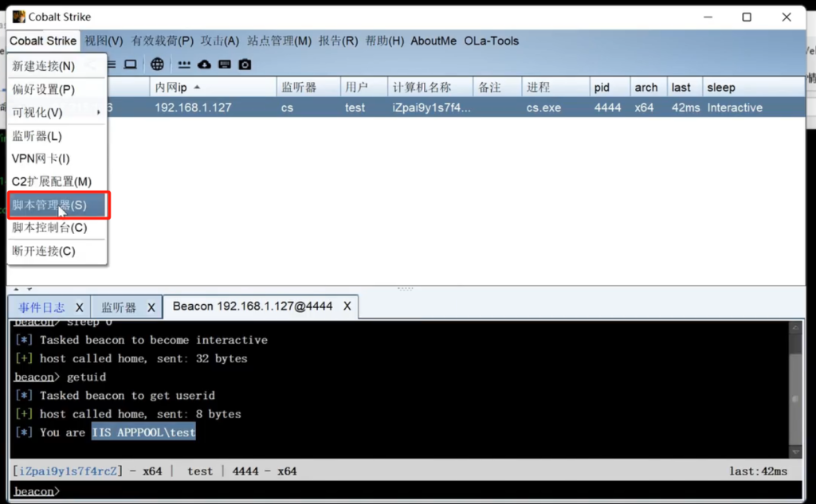The image size is (816, 504).
Task: Click the iZpai9y1s7f4... computer name cell
Action: coord(431,107)
